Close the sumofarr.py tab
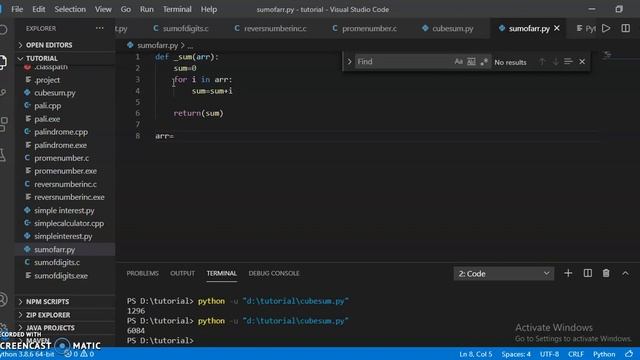This screenshot has height=360, width=640. [x=557, y=28]
